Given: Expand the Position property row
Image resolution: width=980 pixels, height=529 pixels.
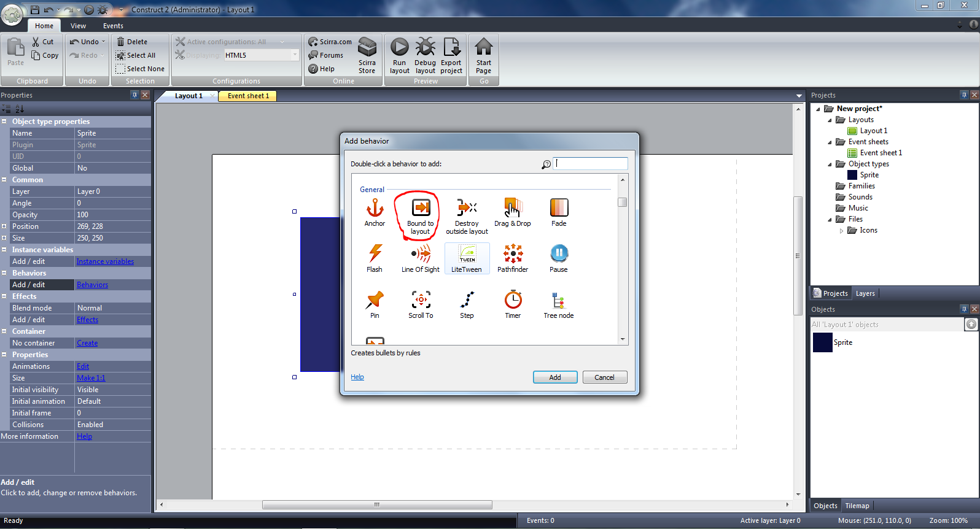Looking at the screenshot, I should pos(4,226).
